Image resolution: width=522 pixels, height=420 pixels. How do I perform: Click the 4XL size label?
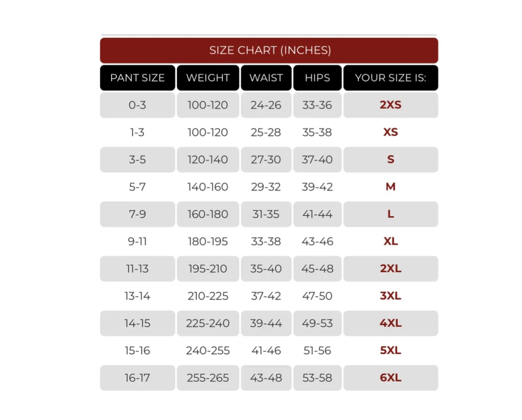click(x=390, y=323)
